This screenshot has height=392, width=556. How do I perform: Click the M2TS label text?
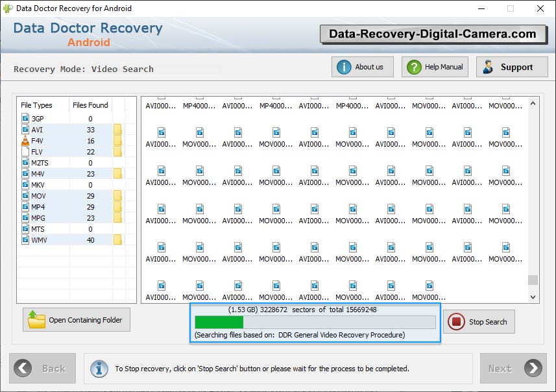pyautogui.click(x=40, y=163)
